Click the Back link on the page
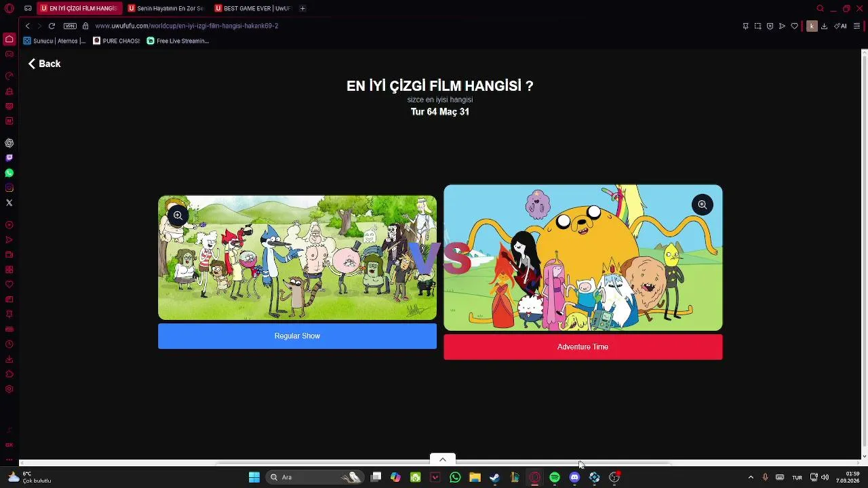 click(x=45, y=64)
